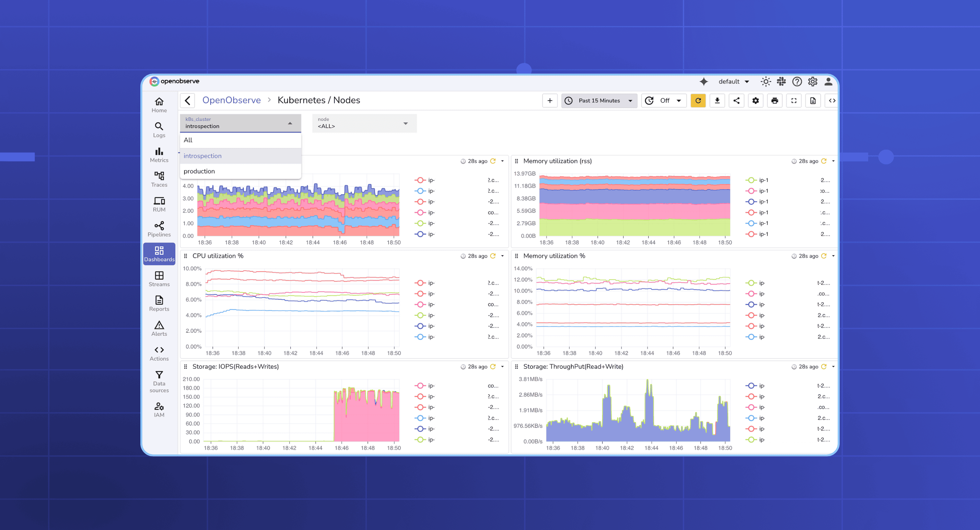Open the Streams panel from the sidebar

(x=159, y=278)
